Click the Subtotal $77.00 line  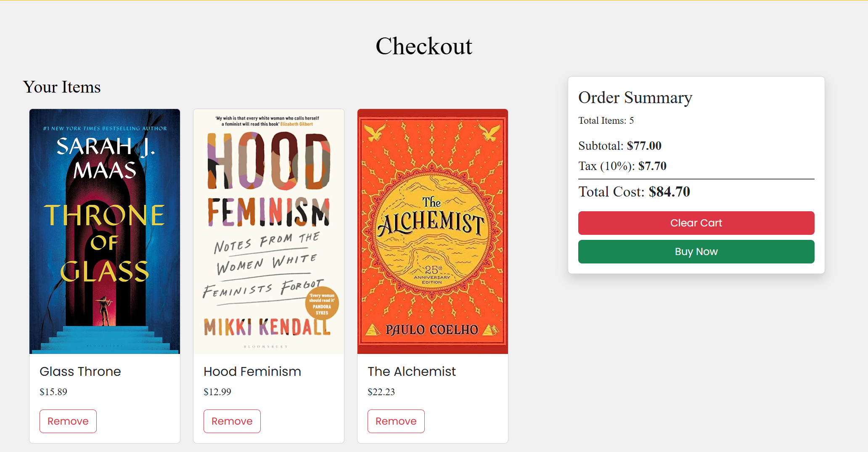(620, 146)
